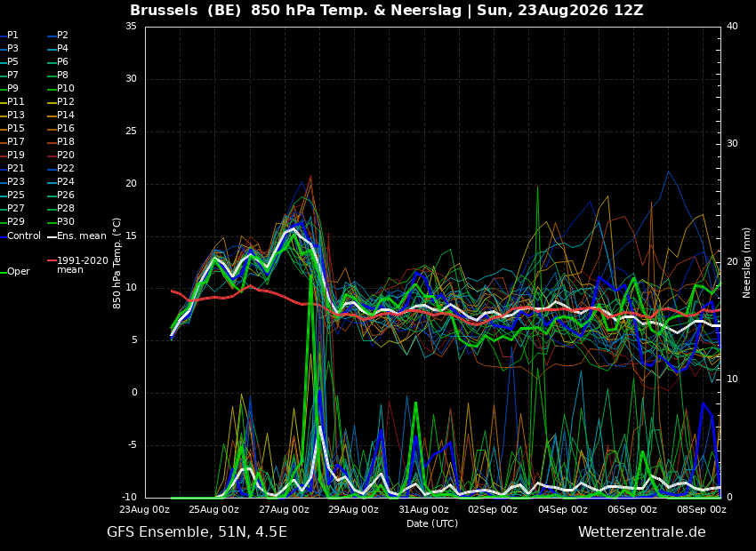Click the Neerslag (mm) axis label
The width and height of the screenshot is (756, 551).
pos(746,262)
